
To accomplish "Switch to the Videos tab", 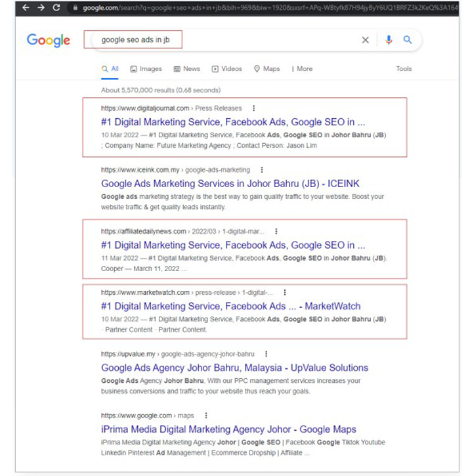I will pos(226,69).
